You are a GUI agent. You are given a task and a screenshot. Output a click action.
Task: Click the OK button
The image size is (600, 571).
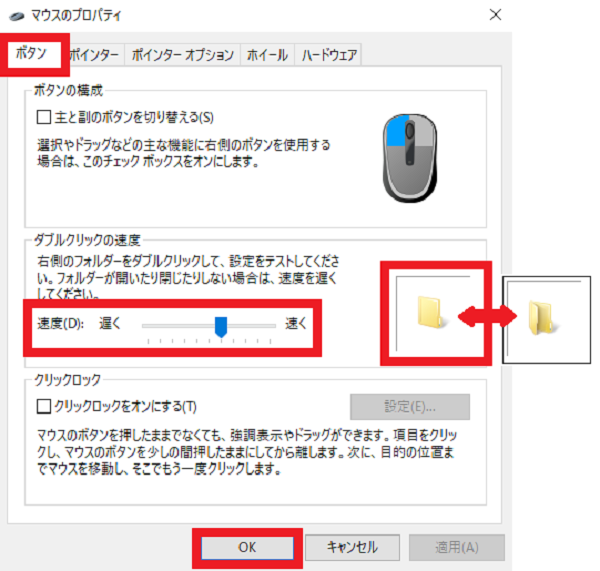click(247, 548)
